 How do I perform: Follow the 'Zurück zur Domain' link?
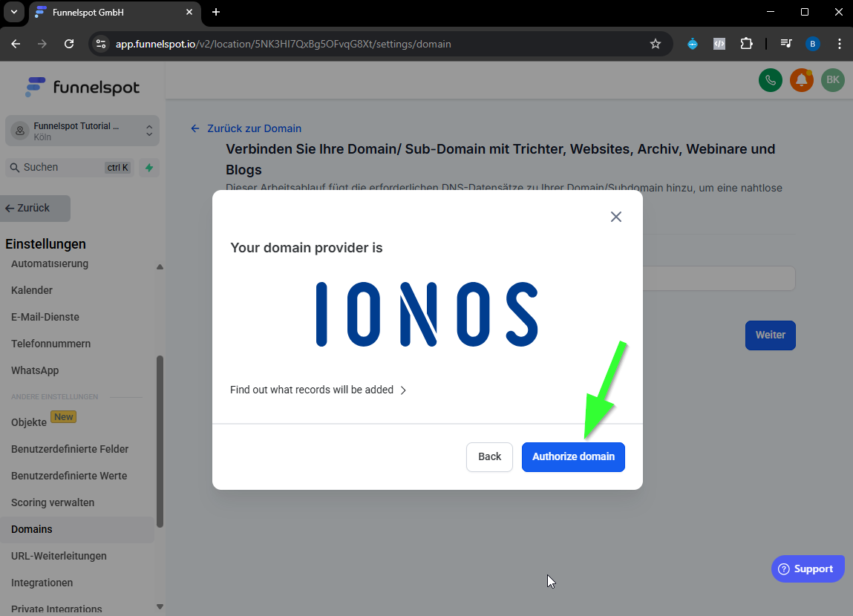[x=246, y=128]
